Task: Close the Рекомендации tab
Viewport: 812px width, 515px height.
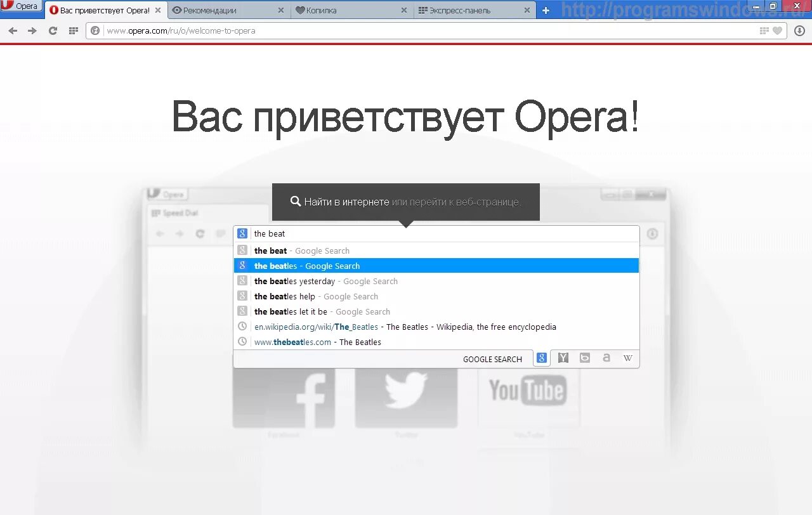Action: point(281,10)
